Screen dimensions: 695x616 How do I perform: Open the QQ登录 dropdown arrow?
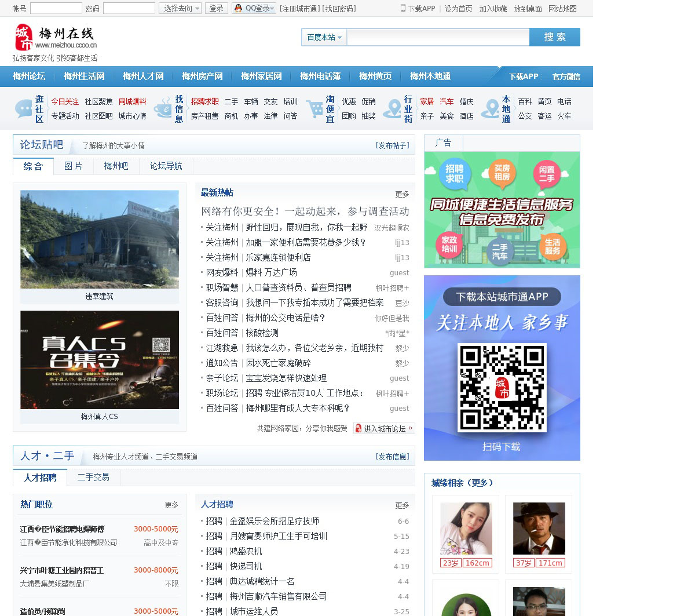[273, 8]
